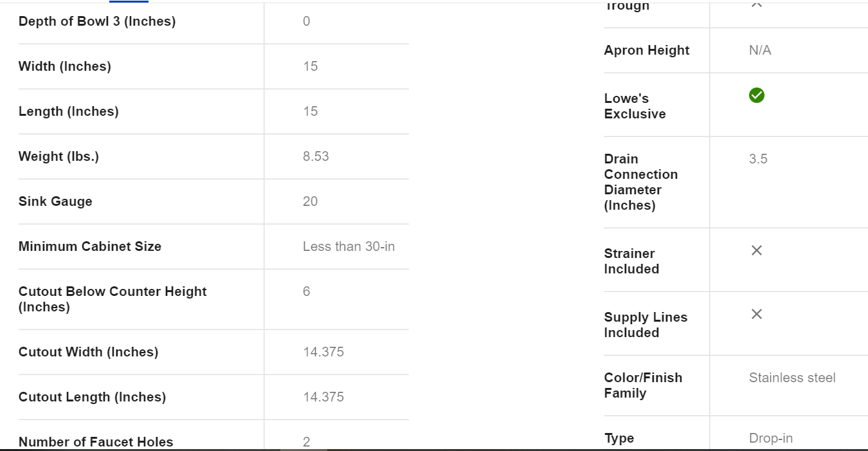Click the X icon beside Strainer Included
Viewport: 868px width, 451px height.
tap(757, 250)
